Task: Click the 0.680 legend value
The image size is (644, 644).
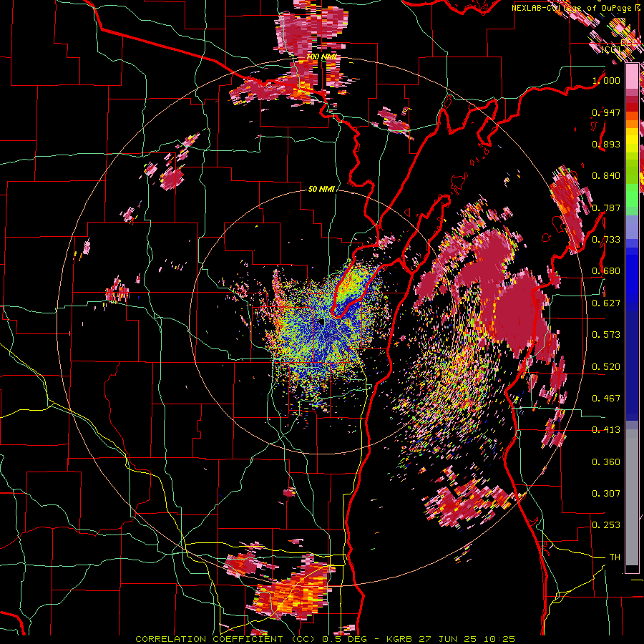Action: tap(606, 271)
